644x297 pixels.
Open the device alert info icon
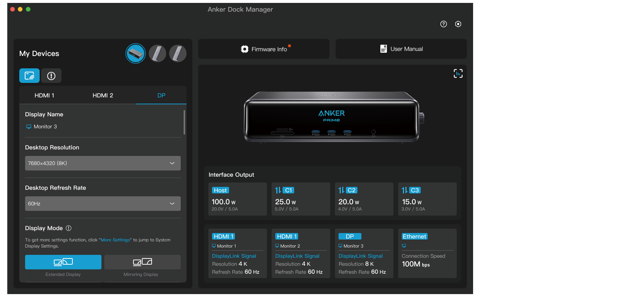click(51, 76)
